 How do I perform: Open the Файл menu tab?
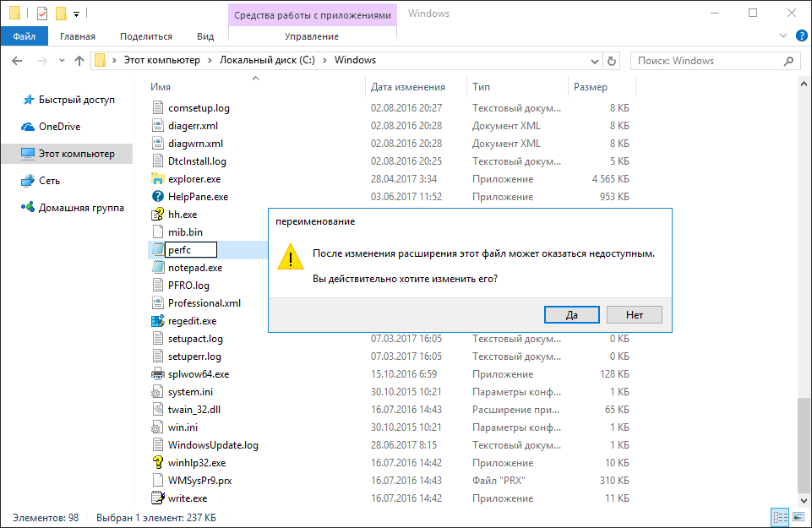point(25,36)
